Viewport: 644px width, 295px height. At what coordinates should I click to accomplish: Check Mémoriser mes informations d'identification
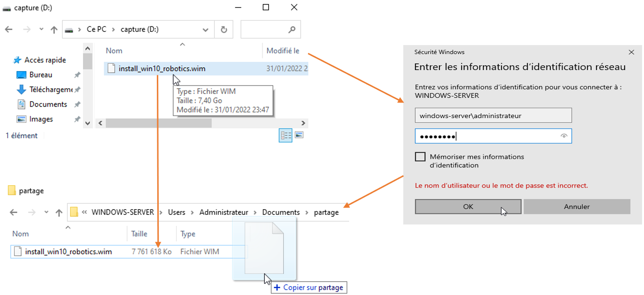[420, 157]
